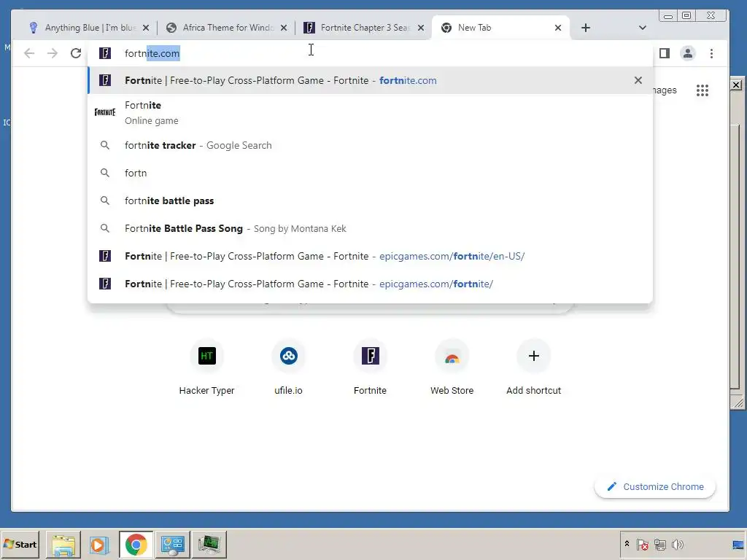The width and height of the screenshot is (747, 560).
Task: Select 'Fortnite Battle Pass Song' suggestion
Action: pos(370,228)
